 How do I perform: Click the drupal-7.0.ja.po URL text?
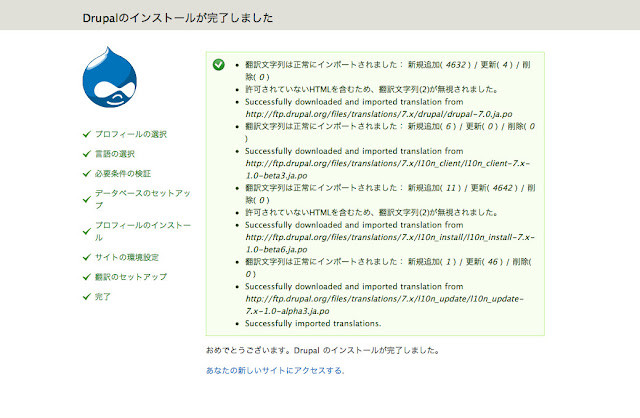378,114
